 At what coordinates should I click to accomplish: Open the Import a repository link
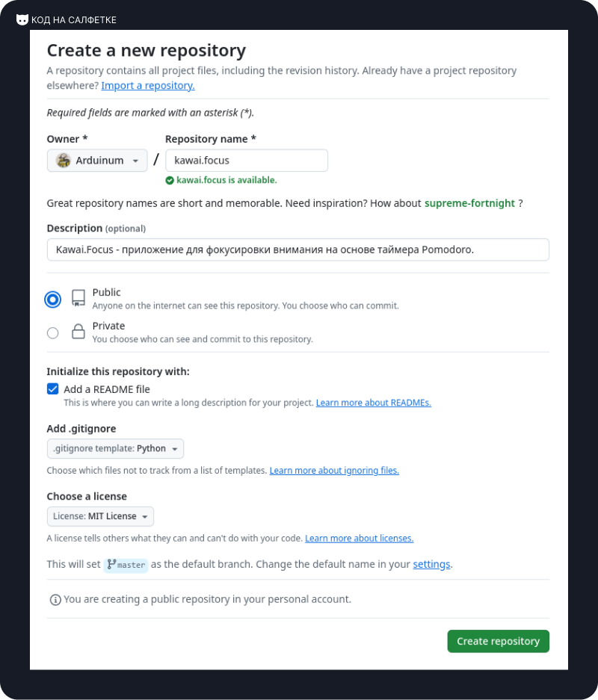pyautogui.click(x=148, y=85)
